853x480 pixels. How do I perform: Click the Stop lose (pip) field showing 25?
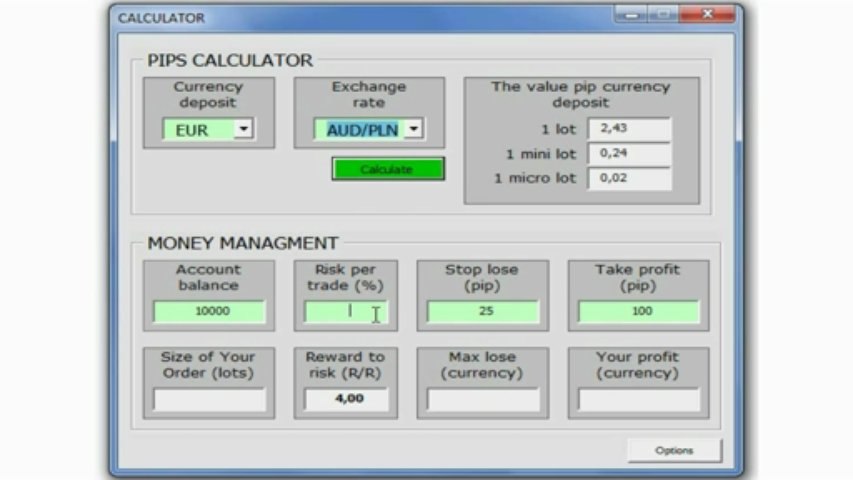click(483, 311)
